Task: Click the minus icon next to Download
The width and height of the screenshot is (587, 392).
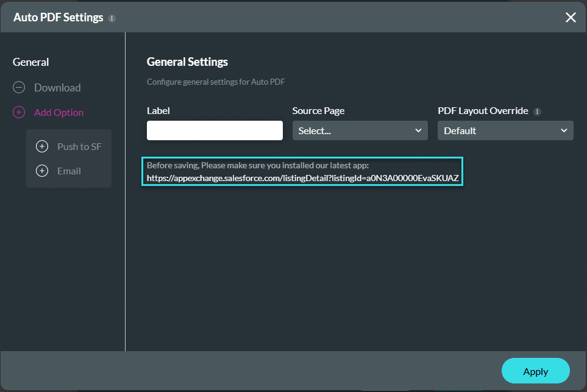Action: tap(19, 88)
